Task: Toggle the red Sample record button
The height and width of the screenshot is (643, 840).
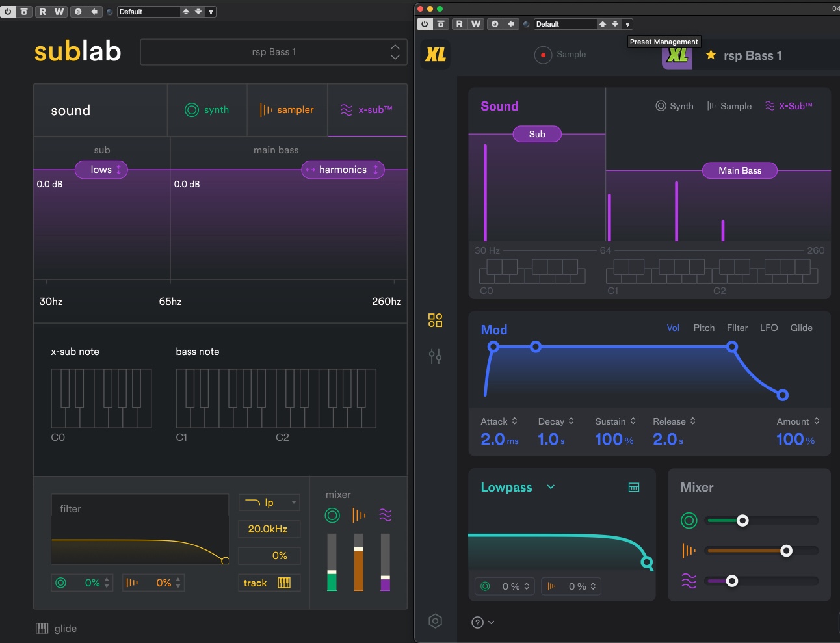Action: (543, 55)
